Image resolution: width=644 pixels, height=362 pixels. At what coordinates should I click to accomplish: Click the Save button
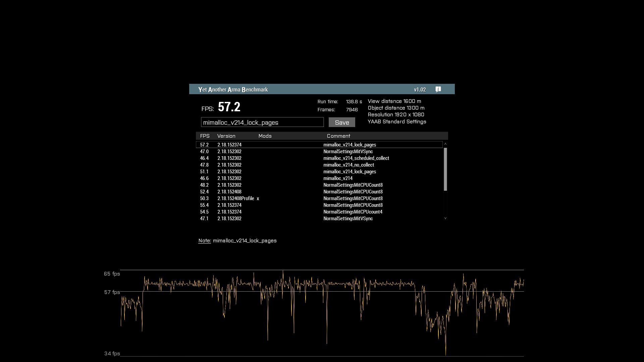(342, 122)
